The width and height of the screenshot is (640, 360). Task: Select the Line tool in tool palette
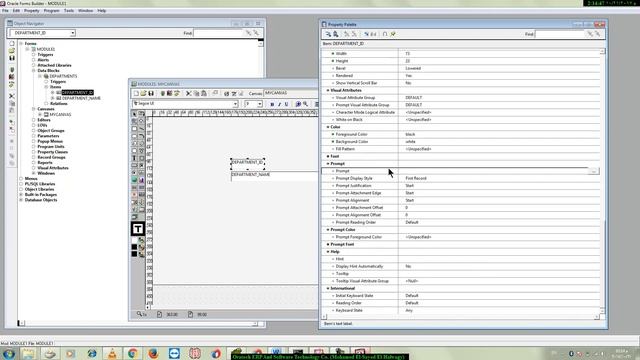click(x=141, y=129)
